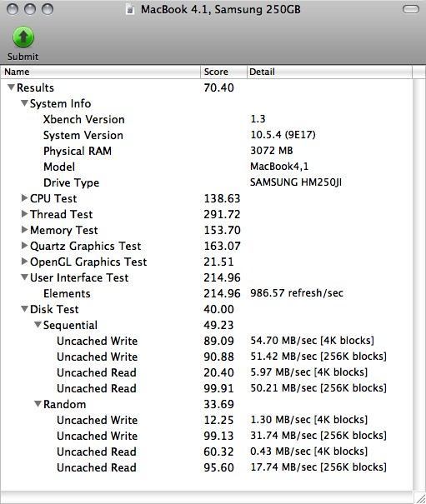Click the Disk Test score 40.00
Screen dimensions: 426x504
[x=218, y=309]
